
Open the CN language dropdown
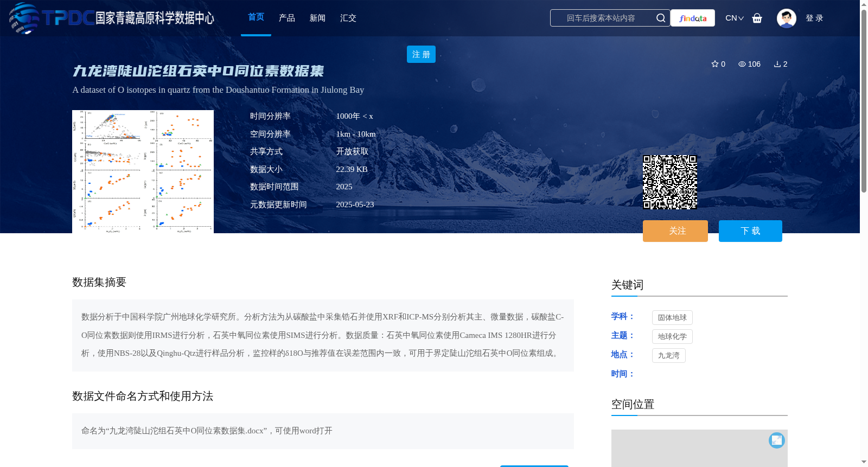[x=735, y=18]
